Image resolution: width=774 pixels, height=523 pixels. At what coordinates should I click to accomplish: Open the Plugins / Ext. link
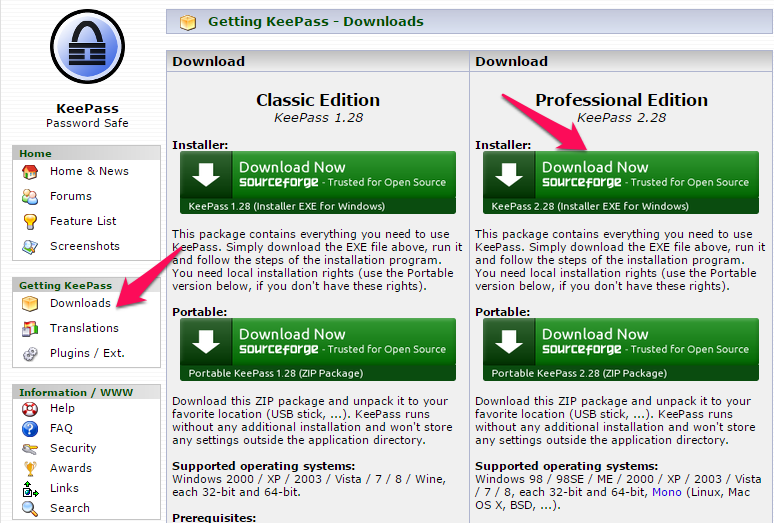coord(87,353)
